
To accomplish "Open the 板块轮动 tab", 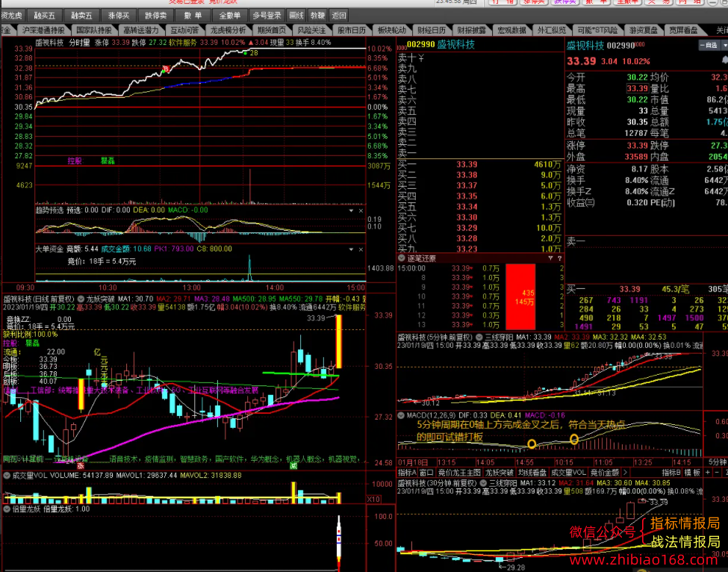I will click(391, 30).
